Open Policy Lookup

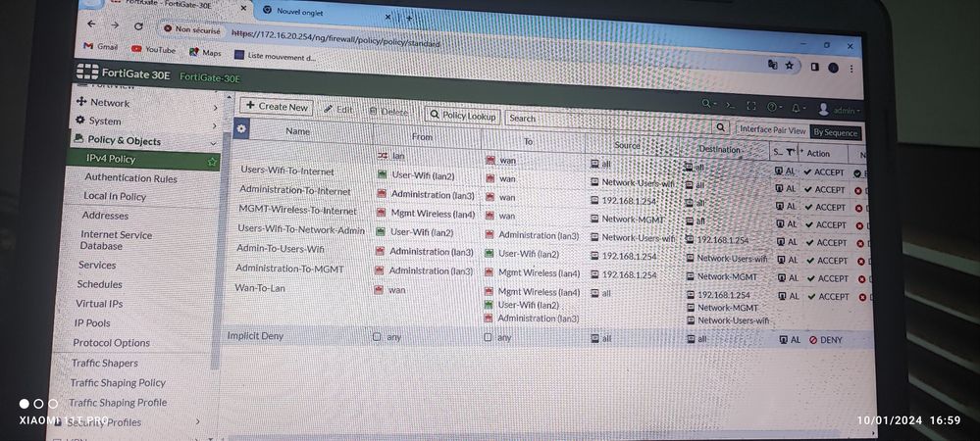point(462,116)
